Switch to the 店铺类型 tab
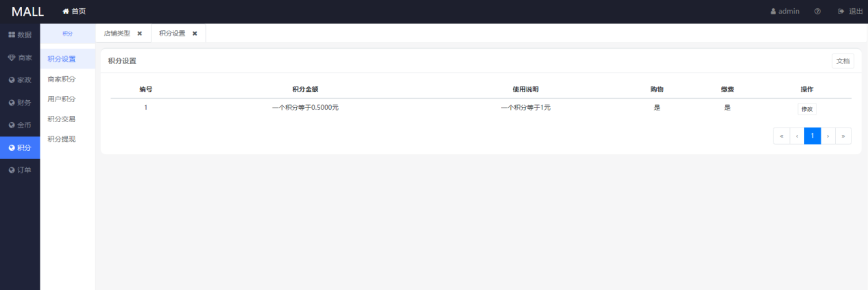The height and width of the screenshot is (290, 868). pyautogui.click(x=117, y=34)
